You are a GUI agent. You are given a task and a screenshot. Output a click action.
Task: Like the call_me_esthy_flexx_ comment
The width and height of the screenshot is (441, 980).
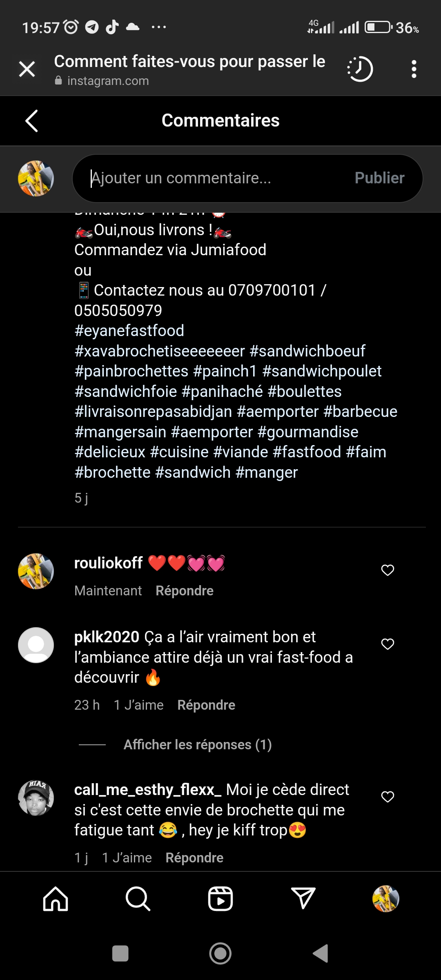(x=388, y=797)
